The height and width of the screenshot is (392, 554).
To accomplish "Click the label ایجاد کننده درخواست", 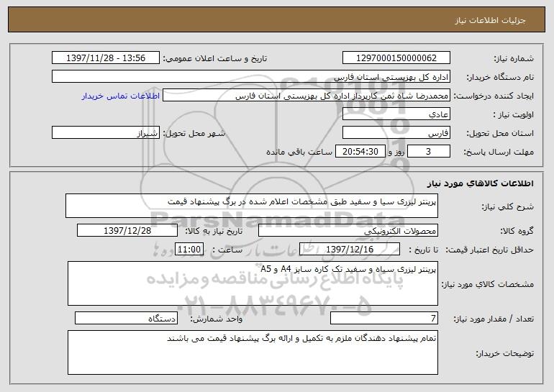I will coord(494,96).
